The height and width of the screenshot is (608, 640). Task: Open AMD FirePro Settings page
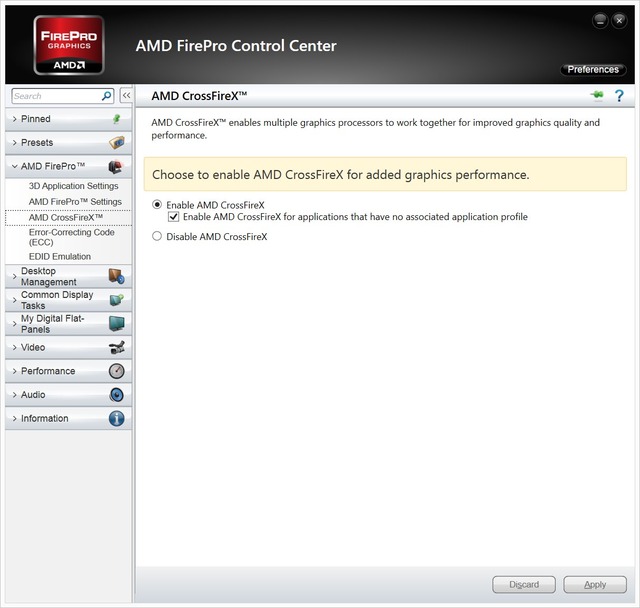point(75,202)
